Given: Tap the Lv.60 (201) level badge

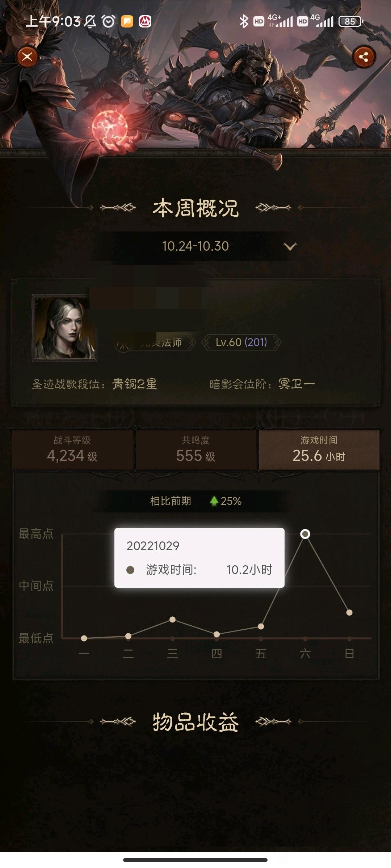Looking at the screenshot, I should point(241,342).
